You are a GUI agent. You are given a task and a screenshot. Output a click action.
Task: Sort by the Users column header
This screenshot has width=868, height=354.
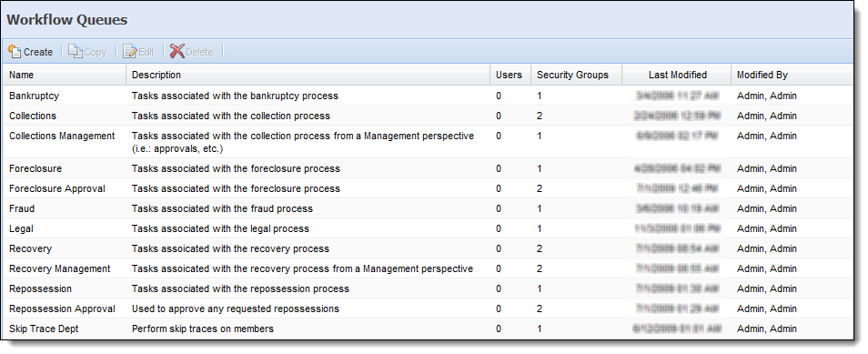click(x=510, y=75)
